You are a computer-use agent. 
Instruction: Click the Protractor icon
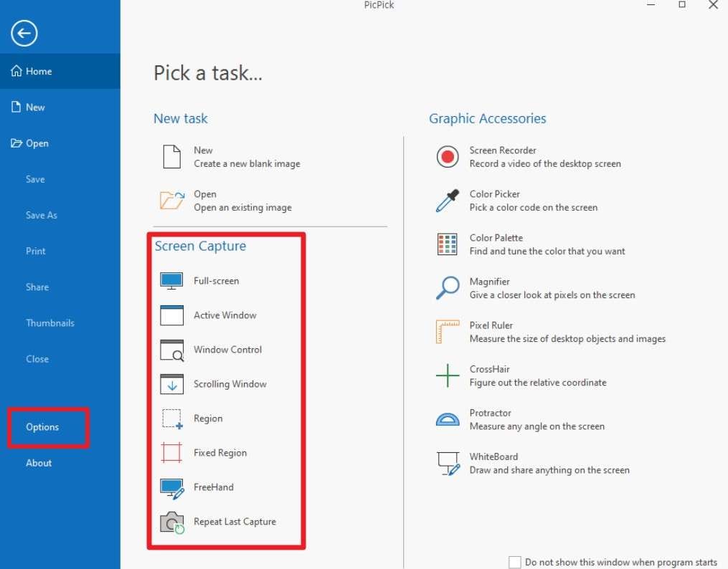click(448, 419)
